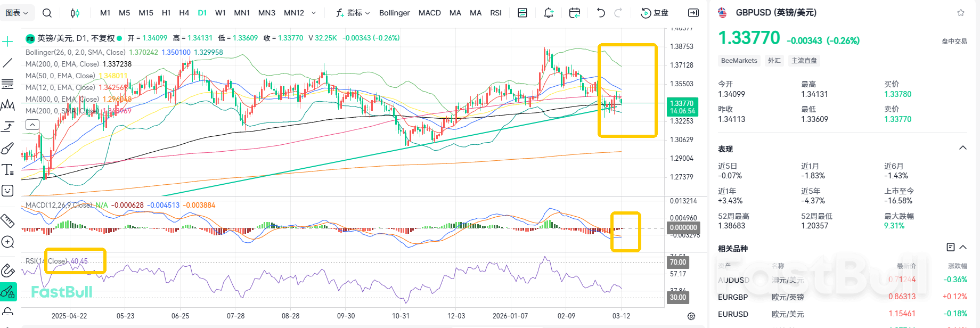Toggle the lock drawings tool
980x328 pixels.
(x=7, y=311)
